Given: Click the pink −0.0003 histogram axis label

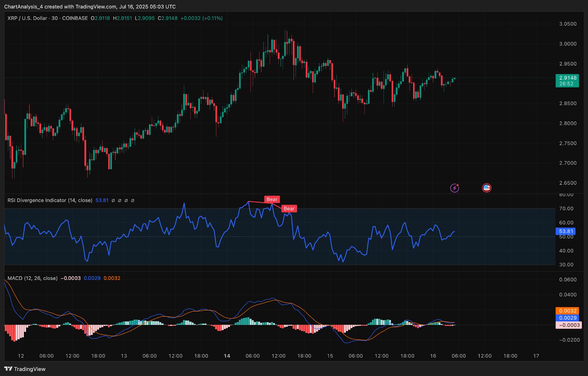Looking at the screenshot, I should 569,325.
